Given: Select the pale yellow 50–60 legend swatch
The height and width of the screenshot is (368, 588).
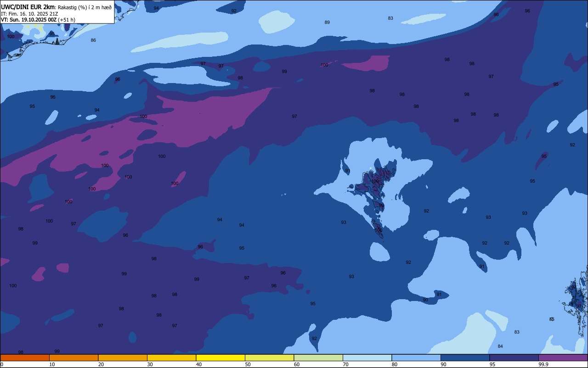Looking at the screenshot, I should 269,357.
